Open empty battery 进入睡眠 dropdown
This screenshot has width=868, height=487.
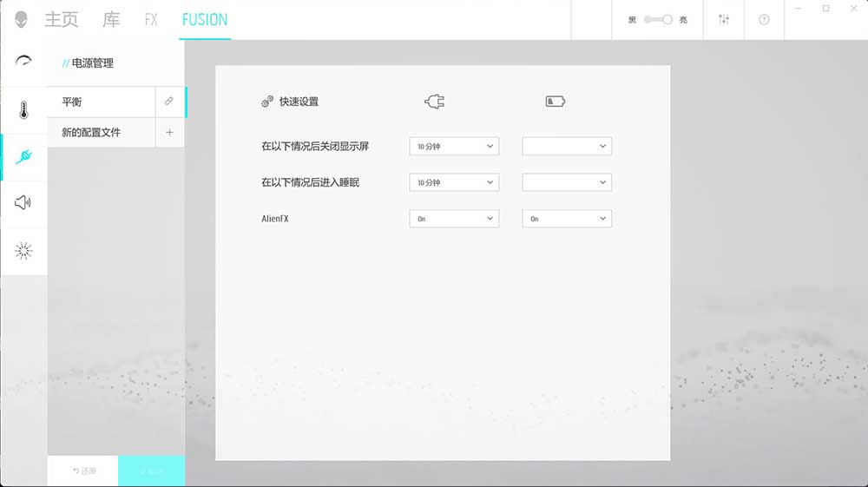click(567, 182)
